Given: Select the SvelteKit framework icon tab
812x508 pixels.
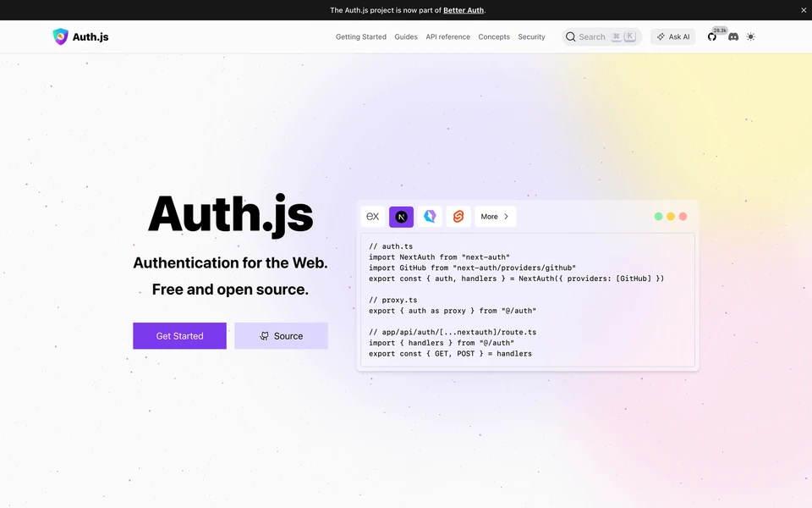Looking at the screenshot, I should tap(458, 217).
